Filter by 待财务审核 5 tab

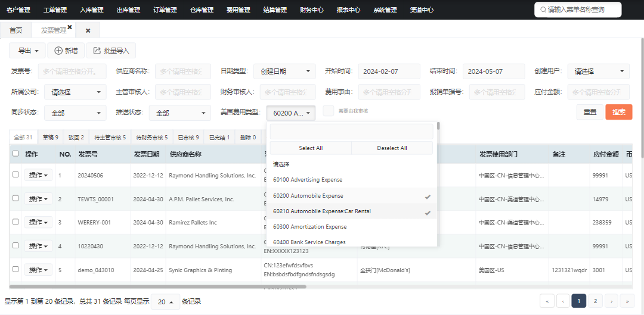pos(152,138)
